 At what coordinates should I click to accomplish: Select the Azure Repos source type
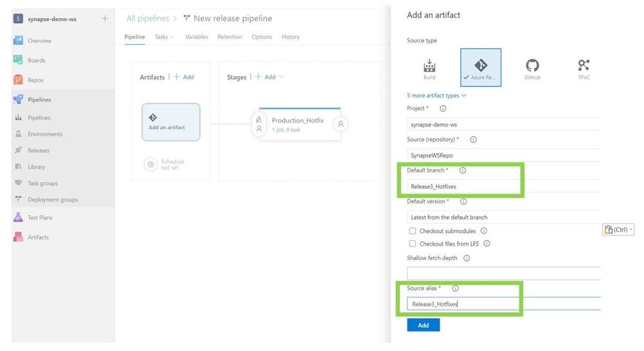click(x=480, y=67)
